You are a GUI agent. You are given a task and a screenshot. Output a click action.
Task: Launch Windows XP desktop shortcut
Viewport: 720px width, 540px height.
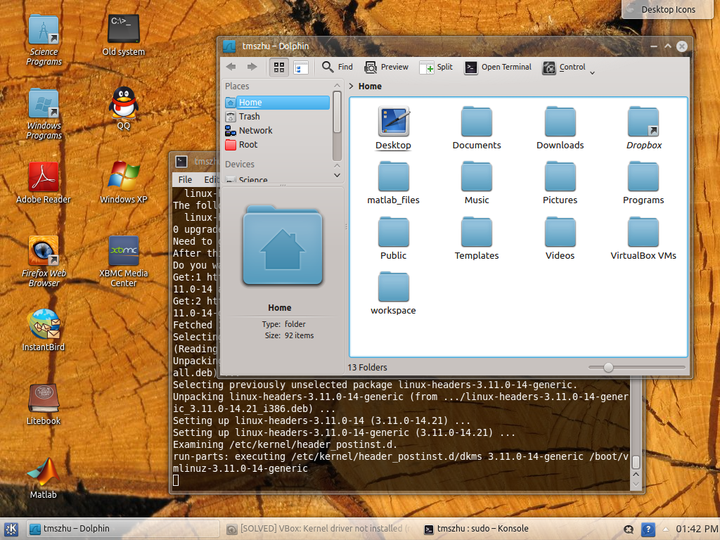124,183
